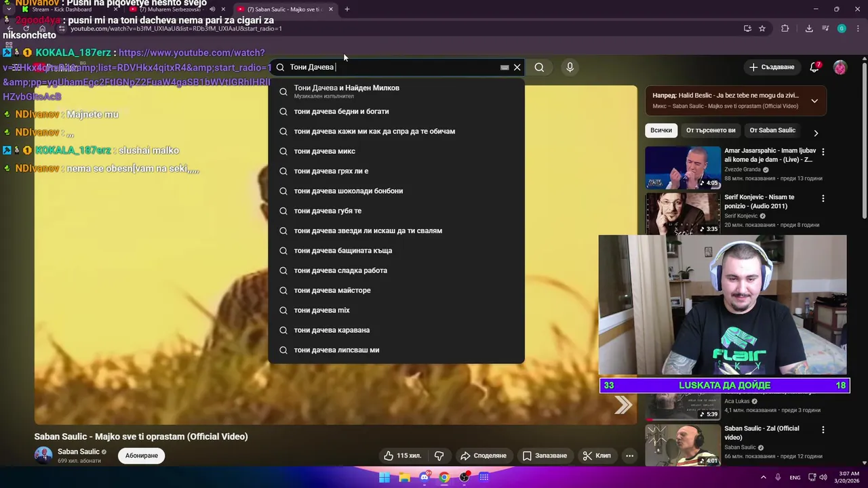
Task: Open the Chrome three-dot menu
Action: (x=858, y=28)
